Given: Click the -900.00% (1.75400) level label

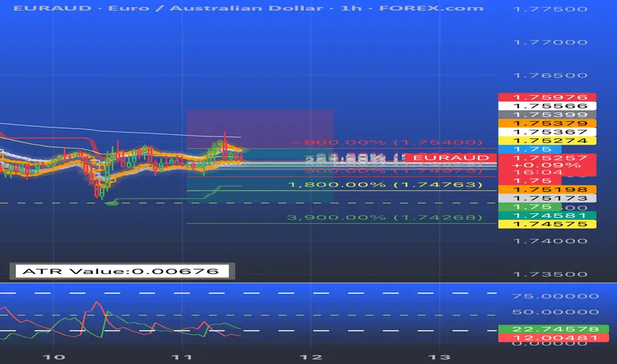Looking at the screenshot, I should 389,142.
